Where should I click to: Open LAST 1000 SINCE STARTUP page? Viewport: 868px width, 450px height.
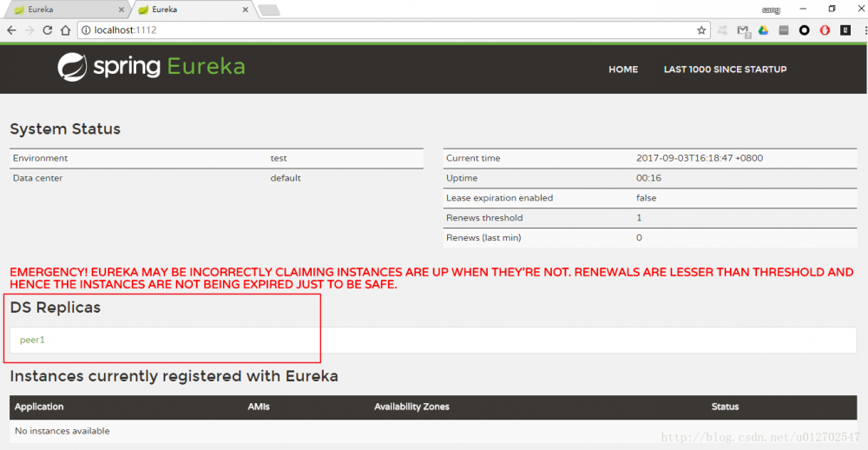(725, 69)
